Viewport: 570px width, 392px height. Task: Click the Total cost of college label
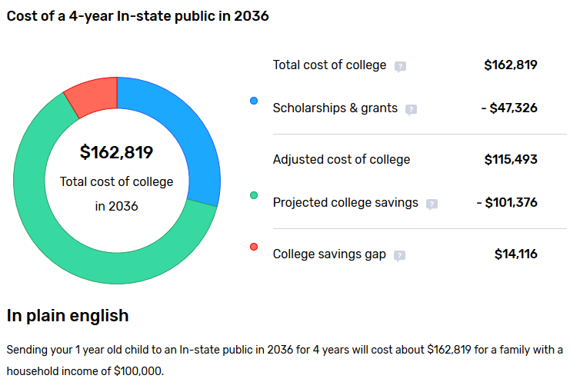coord(329,65)
